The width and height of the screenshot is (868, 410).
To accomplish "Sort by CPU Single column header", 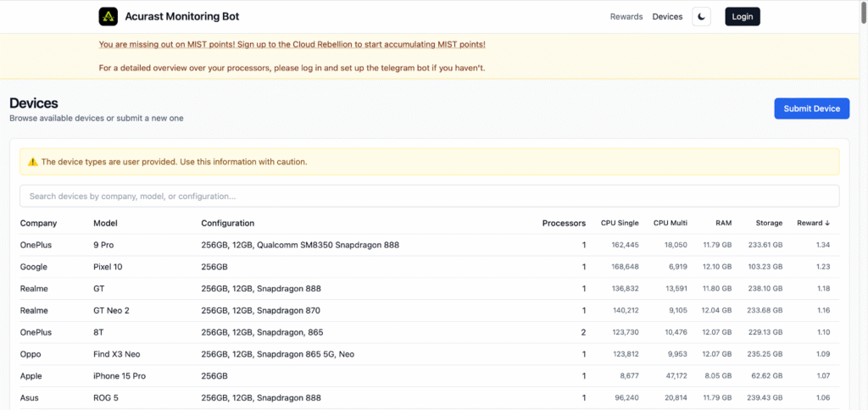I will click(620, 224).
